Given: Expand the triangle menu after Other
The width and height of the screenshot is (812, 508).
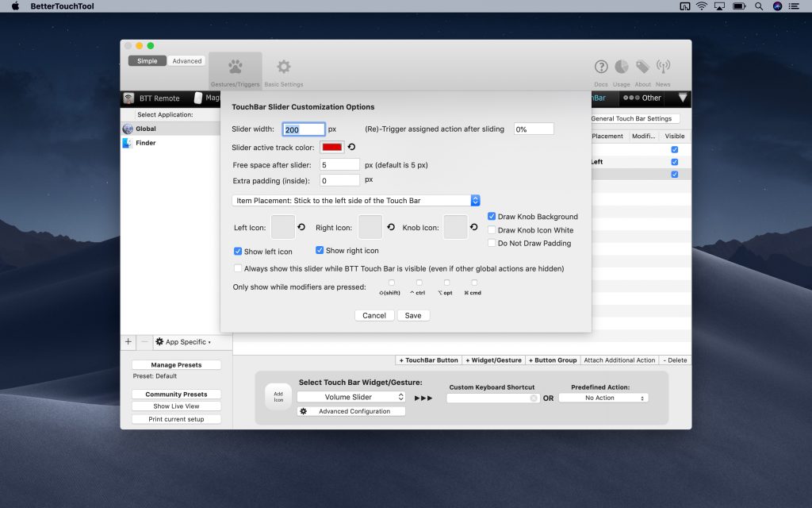Looking at the screenshot, I should tap(683, 98).
